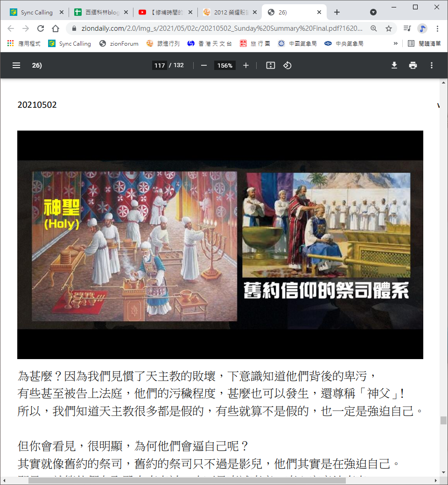Rotate the PDF counterclockwise
The width and height of the screenshot is (448, 485).
click(287, 65)
